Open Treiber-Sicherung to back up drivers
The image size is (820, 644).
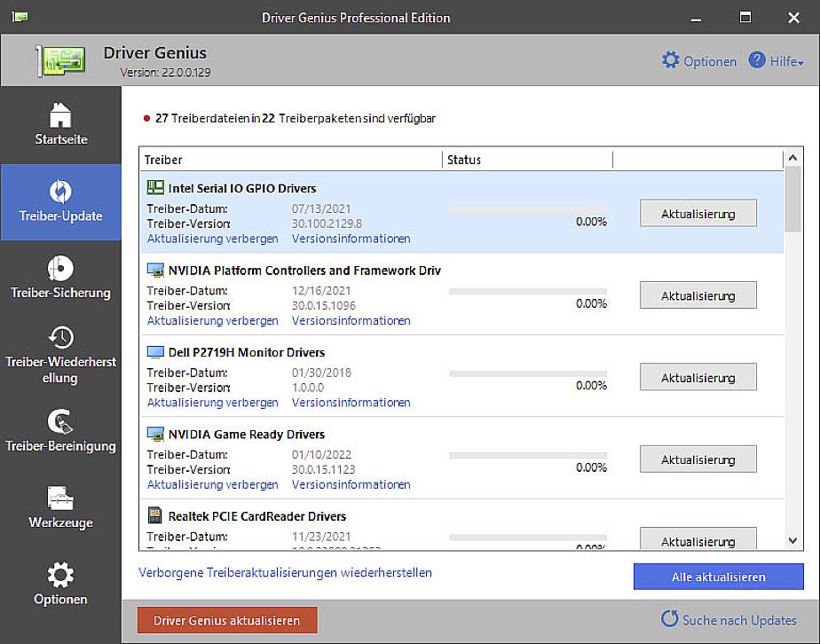point(60,279)
